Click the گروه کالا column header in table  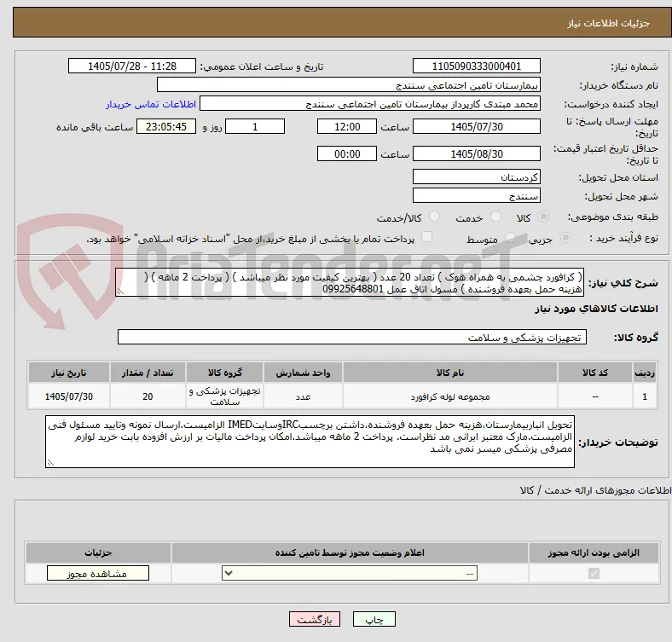point(224,373)
